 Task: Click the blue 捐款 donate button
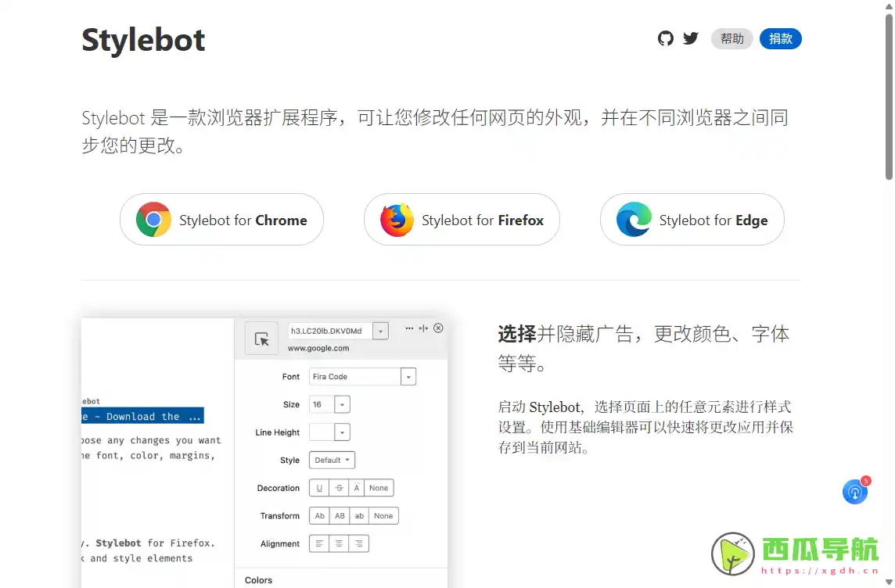pos(780,39)
